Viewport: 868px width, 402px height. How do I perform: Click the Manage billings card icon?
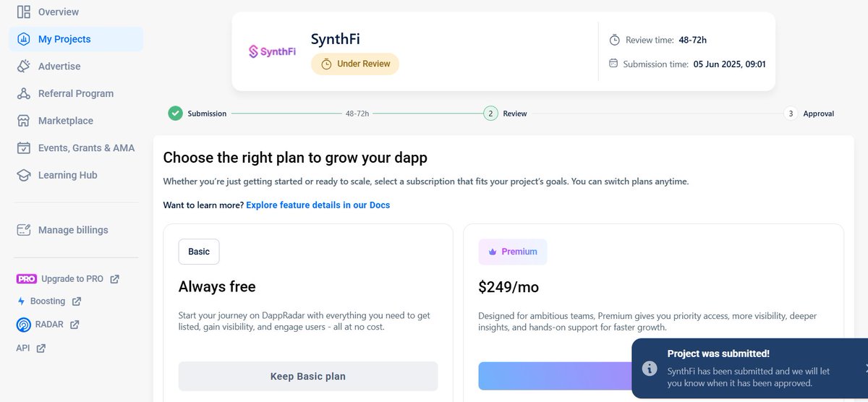tap(24, 230)
